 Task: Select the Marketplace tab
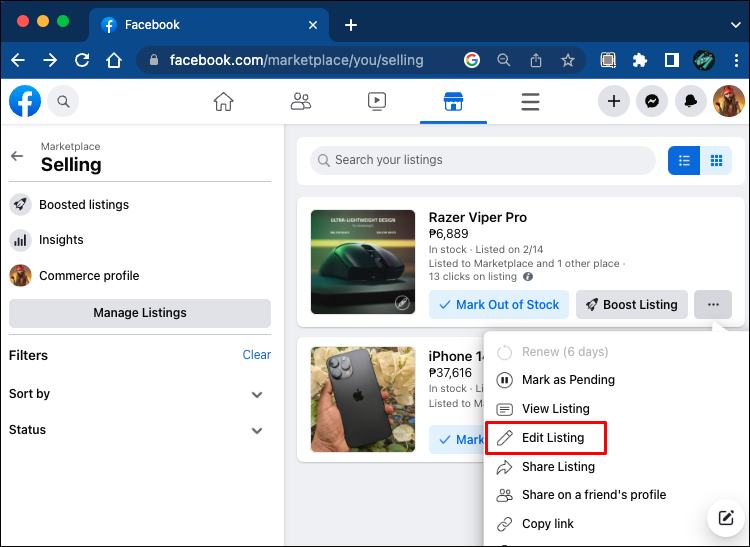pyautogui.click(x=453, y=101)
